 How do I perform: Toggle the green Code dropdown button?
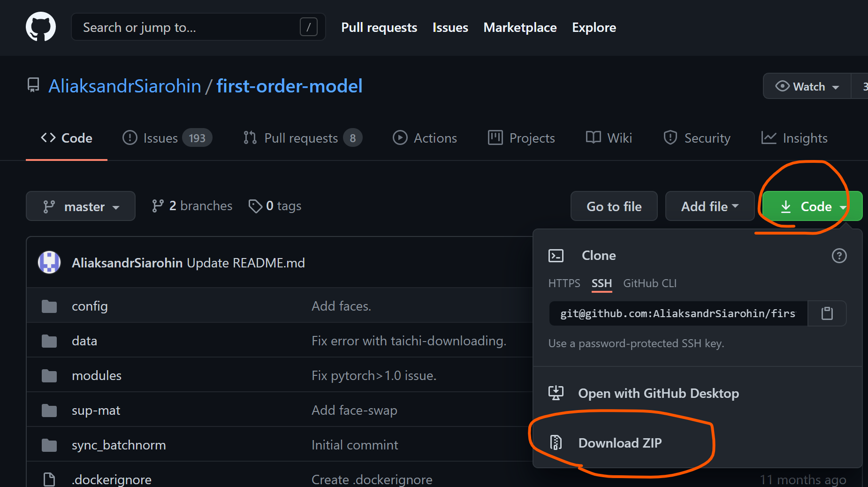(812, 206)
